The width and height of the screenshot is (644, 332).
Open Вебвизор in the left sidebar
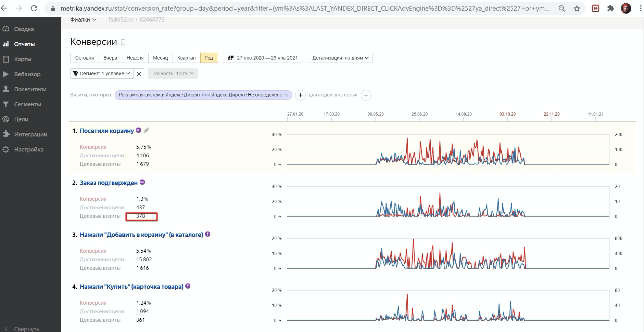[27, 74]
